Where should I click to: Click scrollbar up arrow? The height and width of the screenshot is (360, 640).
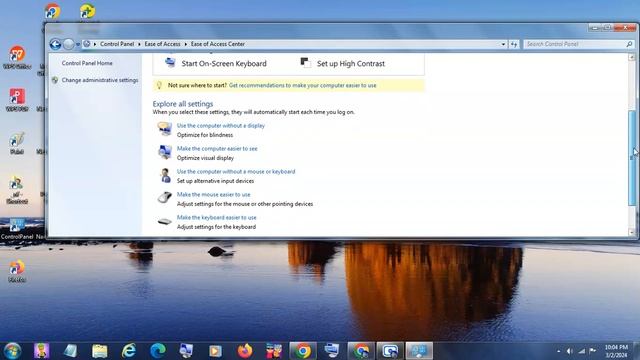[x=632, y=58]
